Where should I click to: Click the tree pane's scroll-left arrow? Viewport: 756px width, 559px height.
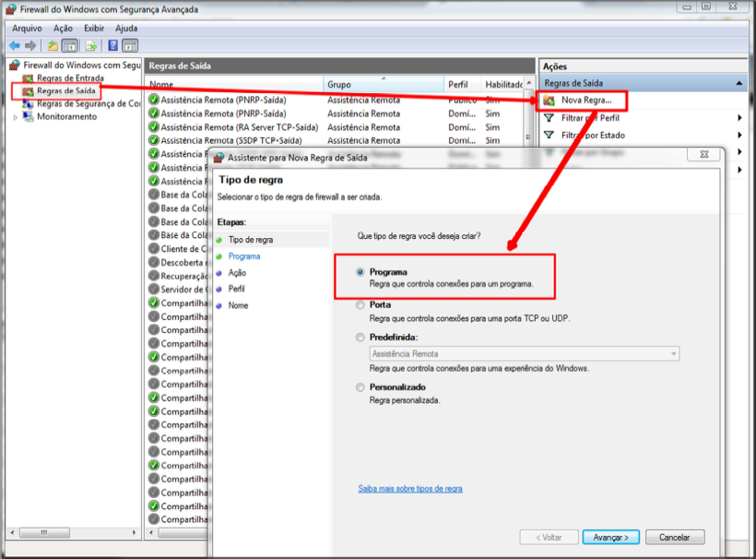pos(13,532)
